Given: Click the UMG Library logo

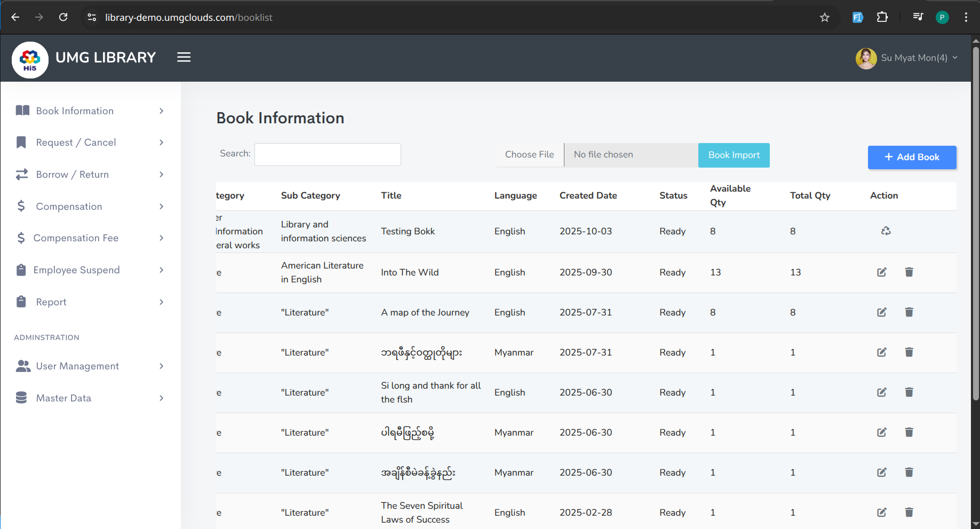Looking at the screenshot, I should tap(30, 60).
